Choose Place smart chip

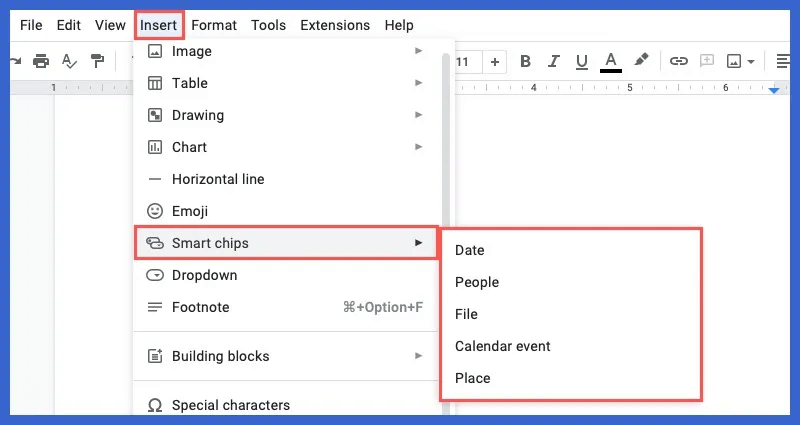(571, 378)
